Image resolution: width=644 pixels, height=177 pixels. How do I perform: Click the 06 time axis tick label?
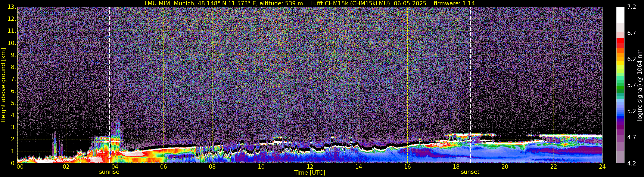click(x=164, y=167)
